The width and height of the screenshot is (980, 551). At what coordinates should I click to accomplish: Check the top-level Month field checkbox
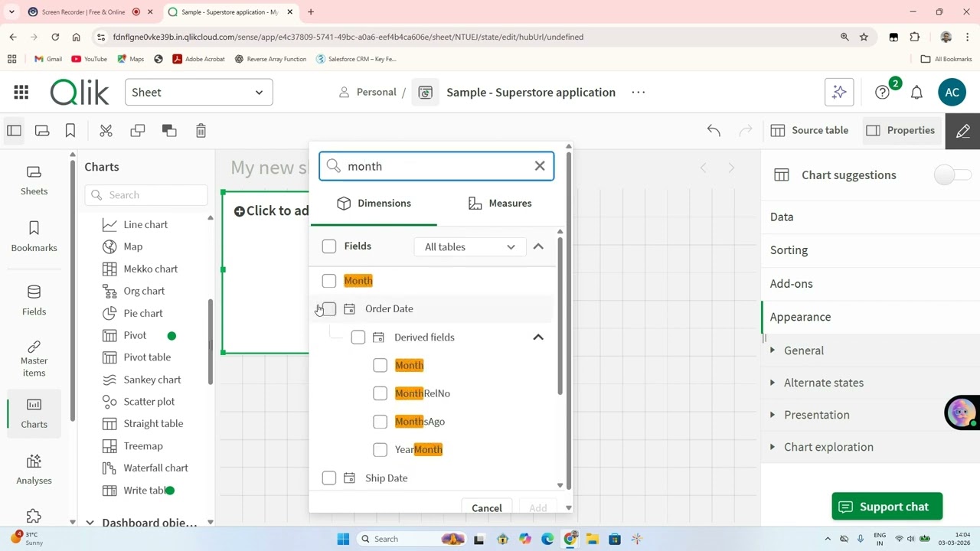pyautogui.click(x=329, y=281)
